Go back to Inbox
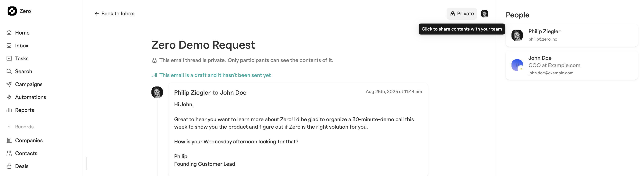This screenshot has height=176, width=644. (x=114, y=13)
